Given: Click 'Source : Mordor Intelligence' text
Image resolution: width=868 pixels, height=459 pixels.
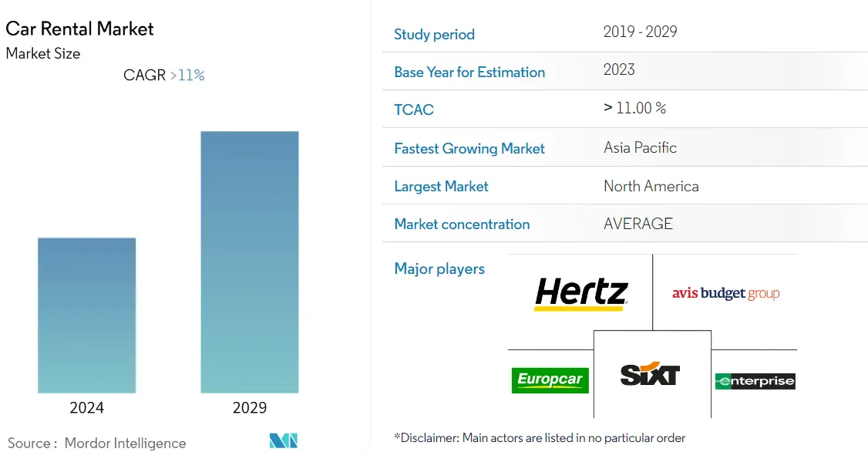Looking at the screenshot, I should tap(97, 444).
